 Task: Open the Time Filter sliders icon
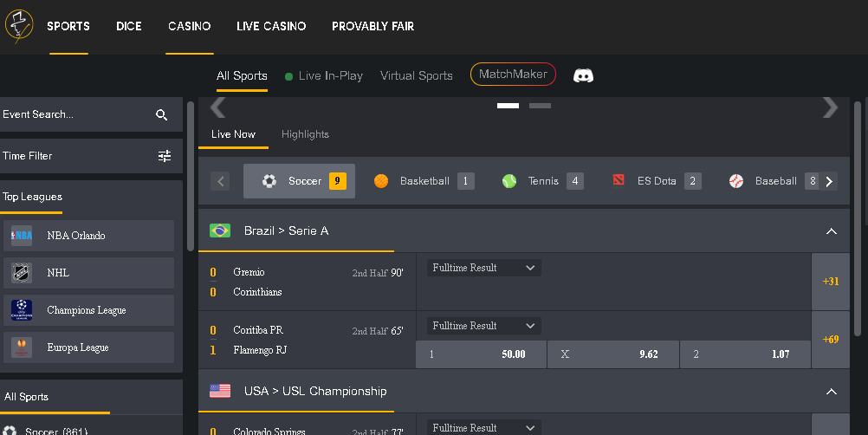(x=165, y=156)
